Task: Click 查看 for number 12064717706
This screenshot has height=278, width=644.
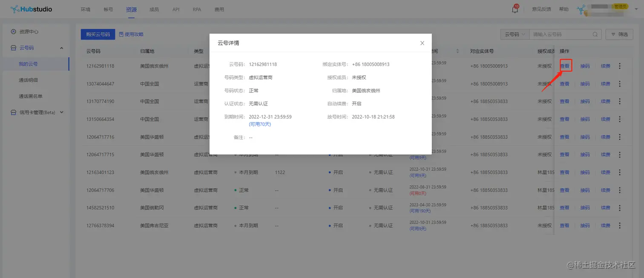Action: tap(564, 190)
